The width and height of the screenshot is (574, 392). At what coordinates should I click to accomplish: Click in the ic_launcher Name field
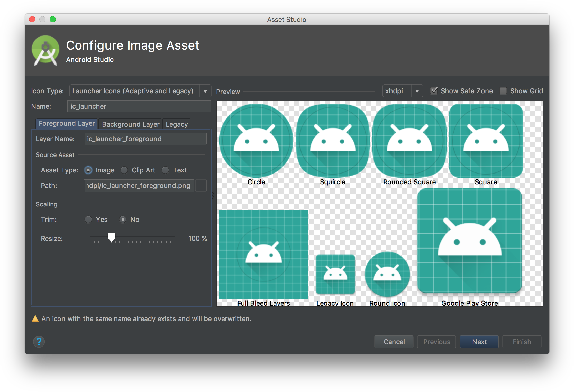coord(139,106)
